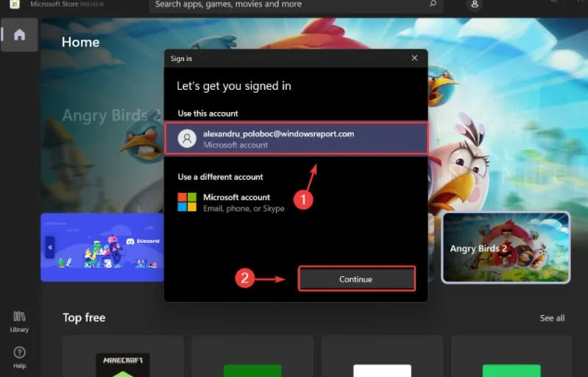Close the Sign in dialog

click(414, 58)
